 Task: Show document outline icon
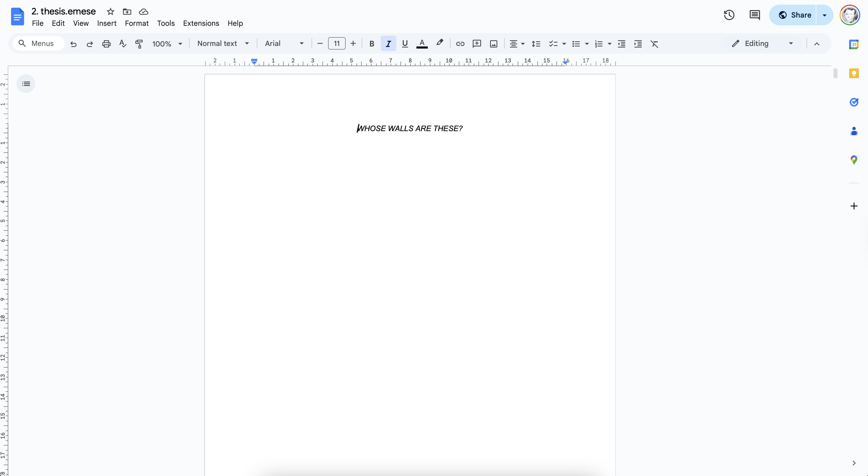coord(26,84)
